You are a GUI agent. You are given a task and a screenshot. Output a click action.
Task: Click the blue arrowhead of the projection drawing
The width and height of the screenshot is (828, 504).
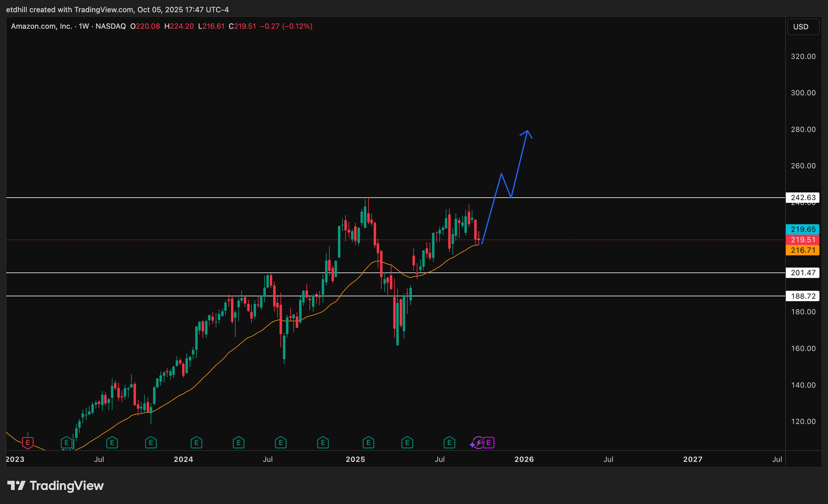pyautogui.click(x=528, y=132)
